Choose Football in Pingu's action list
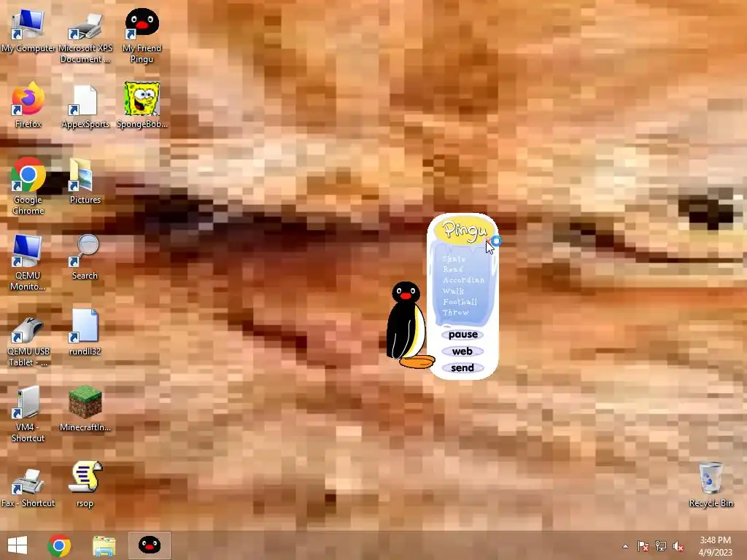Image resolution: width=747 pixels, height=560 pixels. [460, 301]
